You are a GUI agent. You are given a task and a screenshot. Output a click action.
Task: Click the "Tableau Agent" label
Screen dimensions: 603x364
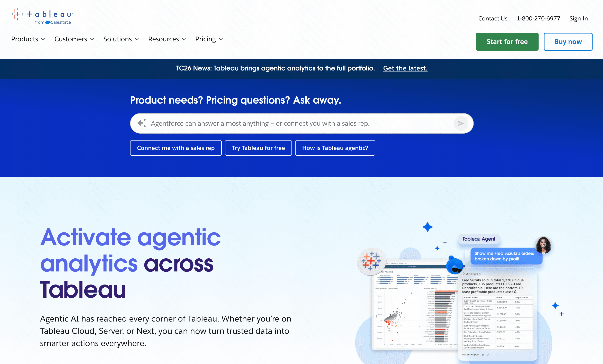click(479, 239)
